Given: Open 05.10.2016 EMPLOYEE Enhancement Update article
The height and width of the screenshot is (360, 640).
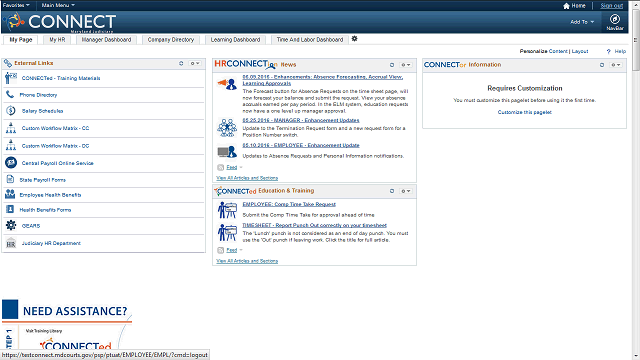Looking at the screenshot, I should pyautogui.click(x=301, y=145).
